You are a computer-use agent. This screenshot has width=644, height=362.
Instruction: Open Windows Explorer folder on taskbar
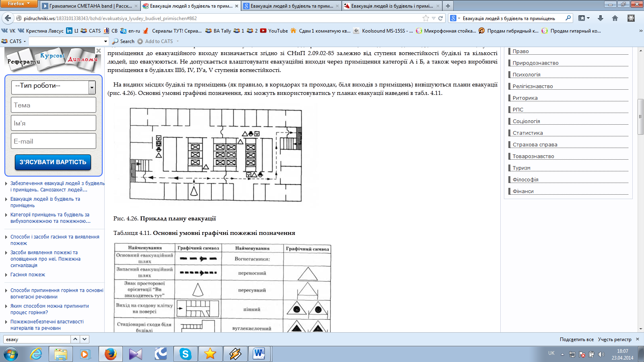[61, 354]
